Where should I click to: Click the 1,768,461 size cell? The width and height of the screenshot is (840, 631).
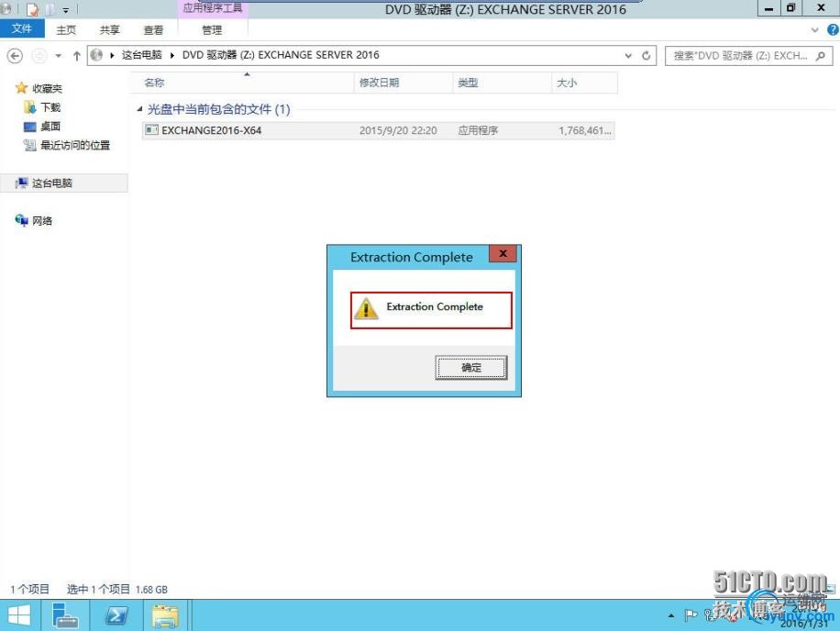click(584, 130)
